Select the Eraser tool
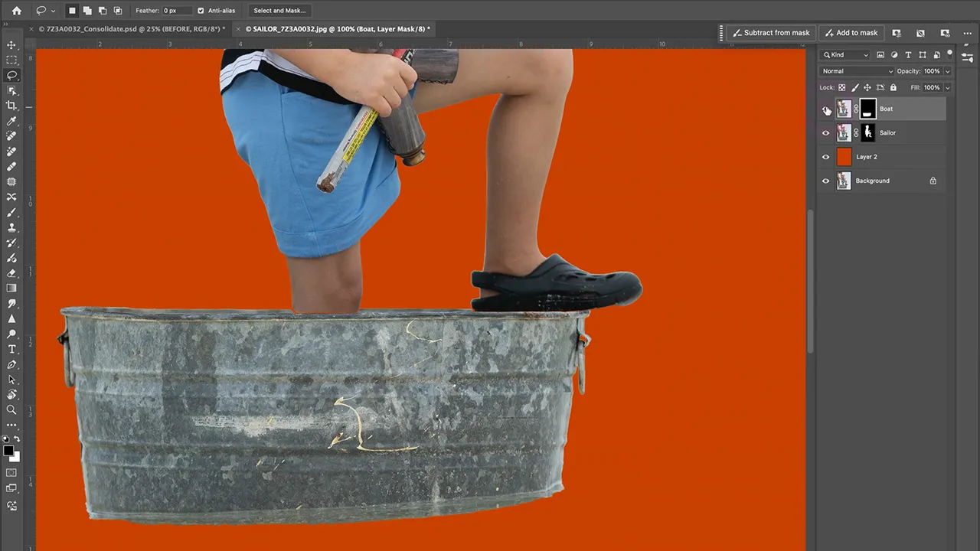Image resolution: width=980 pixels, height=551 pixels. 11,273
